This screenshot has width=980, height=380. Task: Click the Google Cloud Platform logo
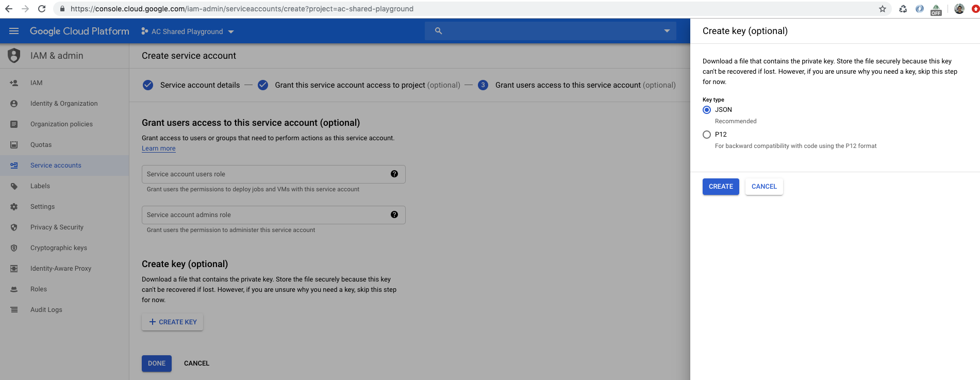coord(79,31)
